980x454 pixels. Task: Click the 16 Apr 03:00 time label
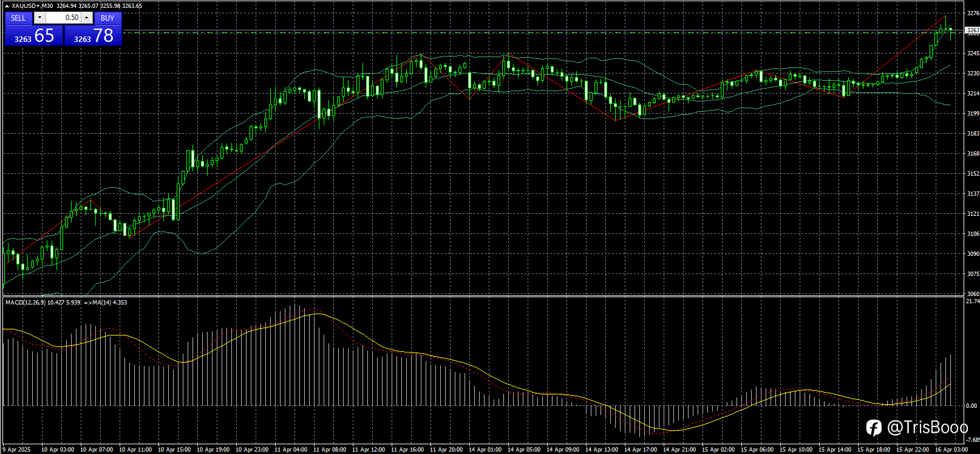coord(951,450)
